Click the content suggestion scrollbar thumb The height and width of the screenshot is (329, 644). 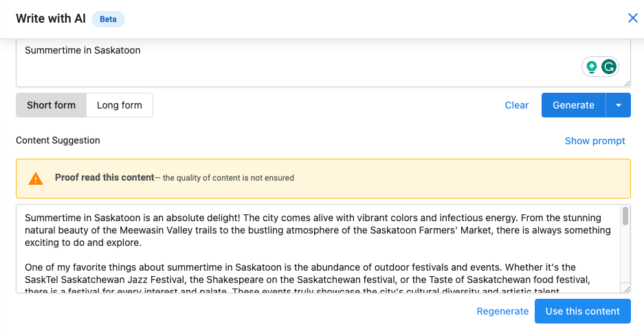coord(625,216)
